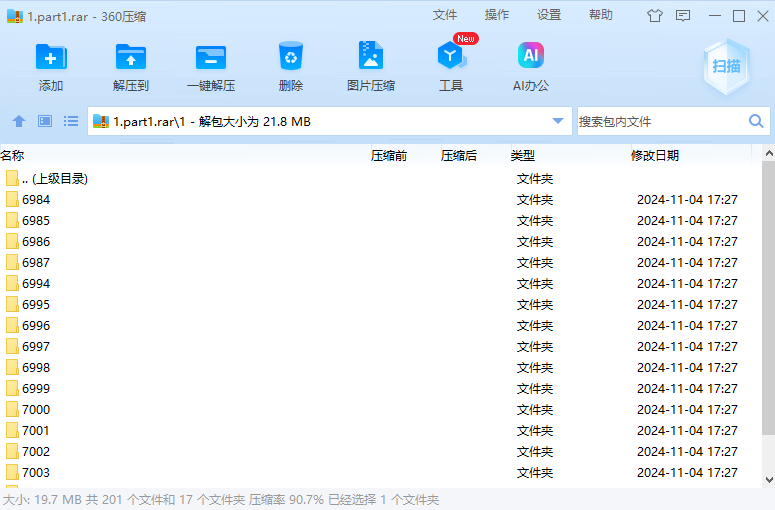The width and height of the screenshot is (775, 510).
Task: Select the folder icon of 7000
Action: [x=12, y=409]
